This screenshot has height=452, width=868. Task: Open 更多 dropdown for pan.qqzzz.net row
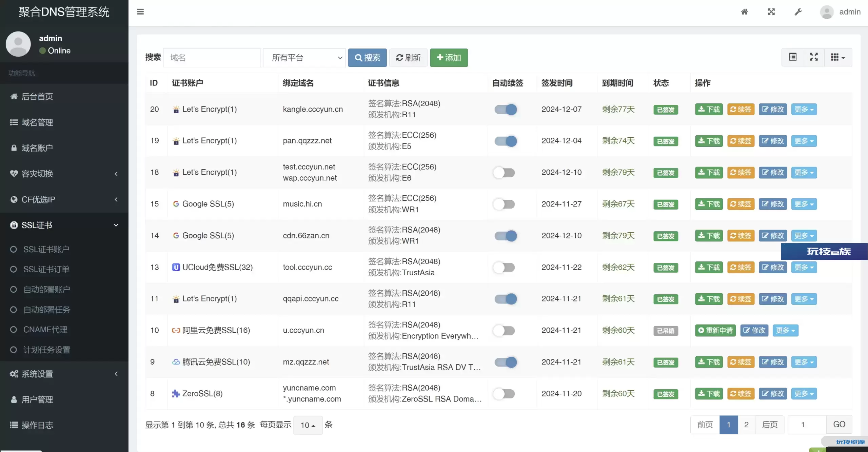click(x=804, y=141)
